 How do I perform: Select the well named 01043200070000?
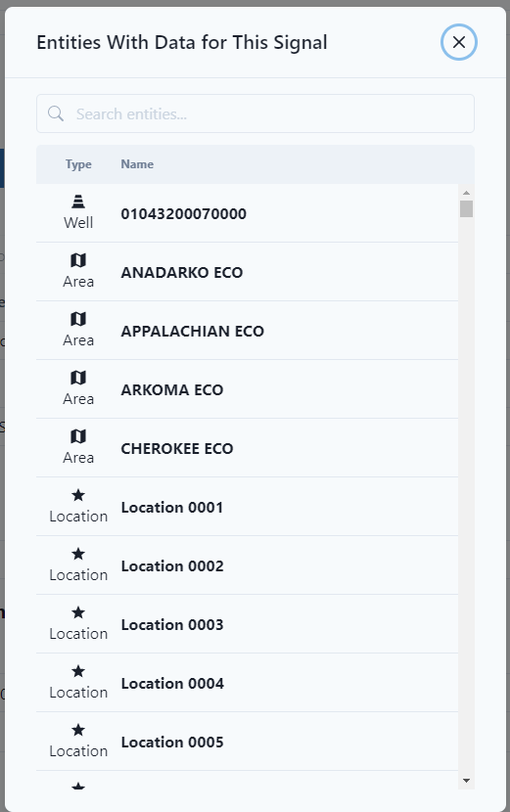(183, 214)
